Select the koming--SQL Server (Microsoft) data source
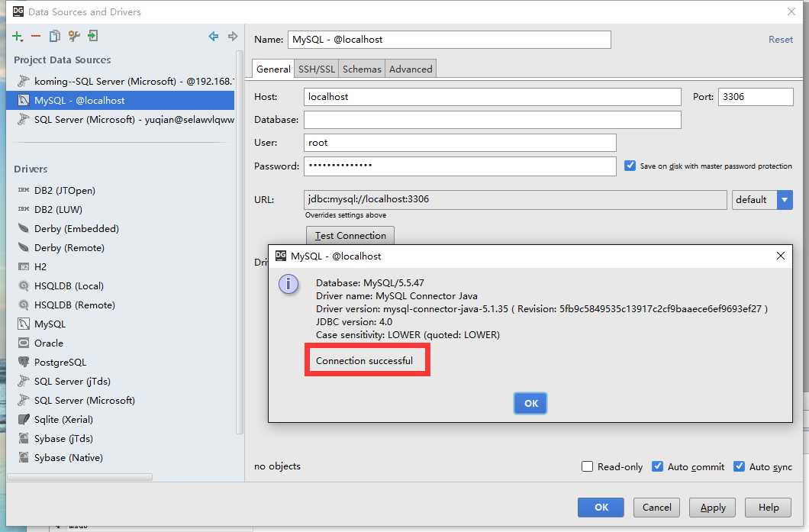Image resolution: width=809 pixels, height=532 pixels. 121,81
